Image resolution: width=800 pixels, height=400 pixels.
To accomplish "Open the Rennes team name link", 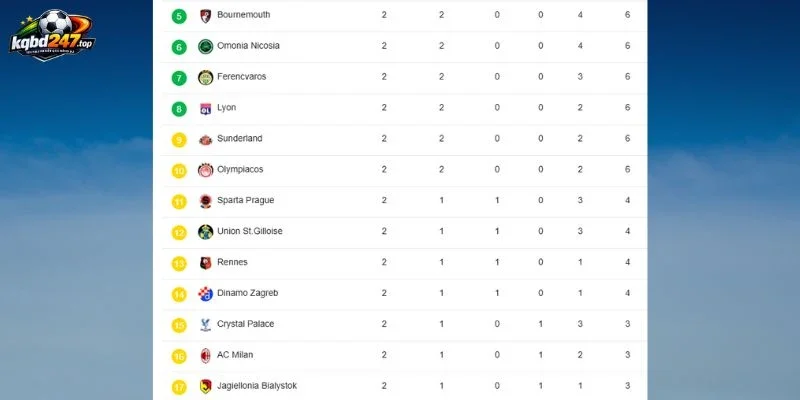I will click(x=232, y=262).
